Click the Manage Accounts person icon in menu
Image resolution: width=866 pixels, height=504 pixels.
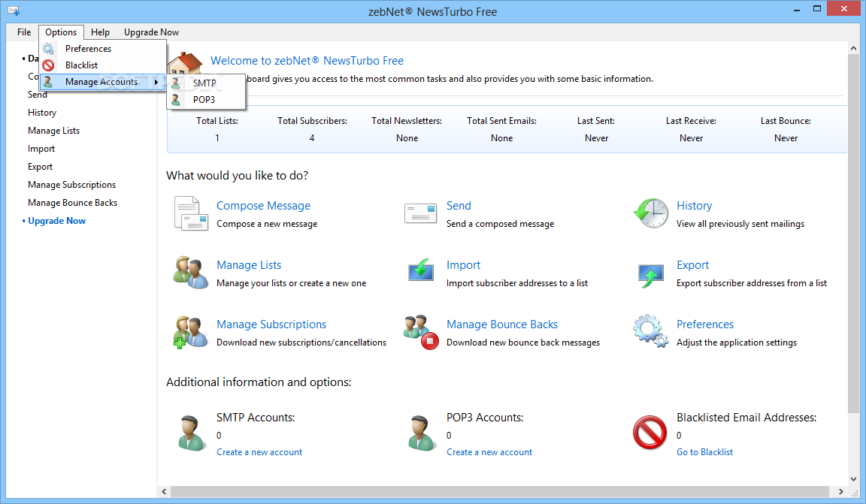pos(48,82)
